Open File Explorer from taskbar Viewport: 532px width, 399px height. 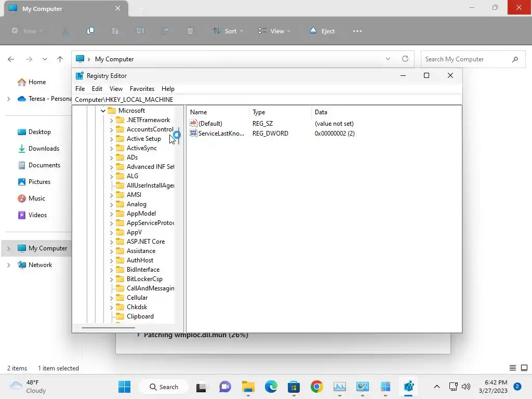248,387
